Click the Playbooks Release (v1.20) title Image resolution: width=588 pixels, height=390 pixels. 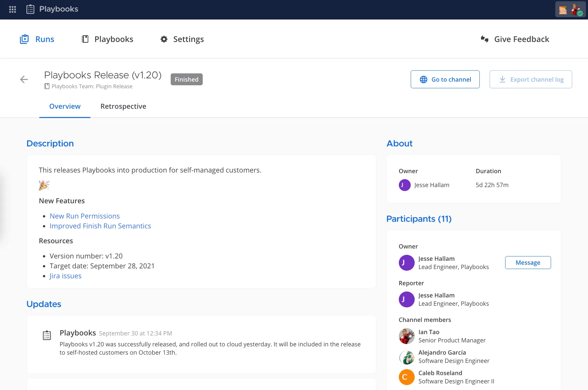[103, 75]
